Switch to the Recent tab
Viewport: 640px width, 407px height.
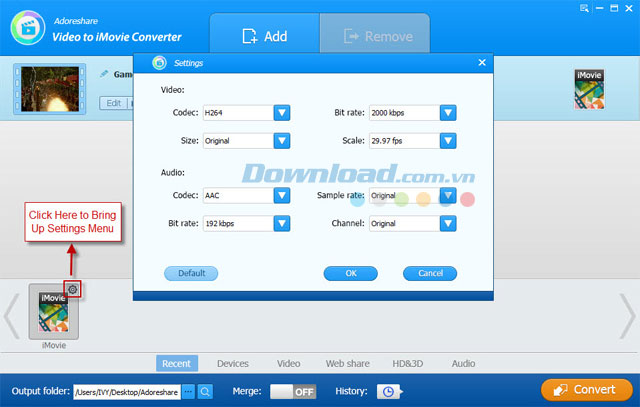click(177, 363)
